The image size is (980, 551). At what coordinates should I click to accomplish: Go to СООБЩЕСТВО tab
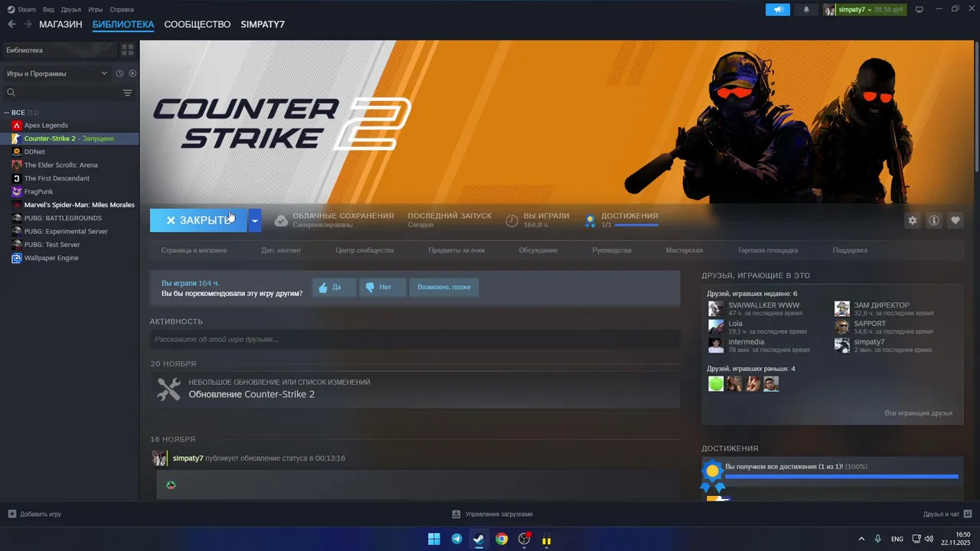tap(198, 24)
